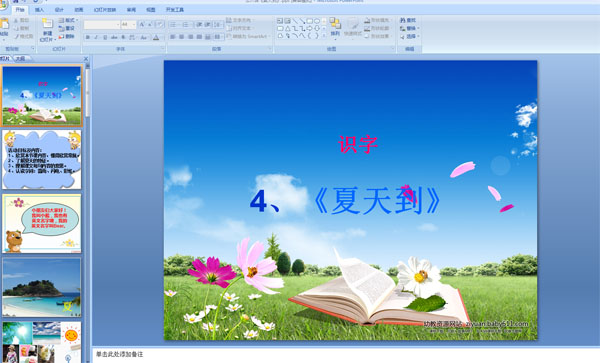Toggle Bold formatting button
600x363 pixels.
click(x=88, y=37)
